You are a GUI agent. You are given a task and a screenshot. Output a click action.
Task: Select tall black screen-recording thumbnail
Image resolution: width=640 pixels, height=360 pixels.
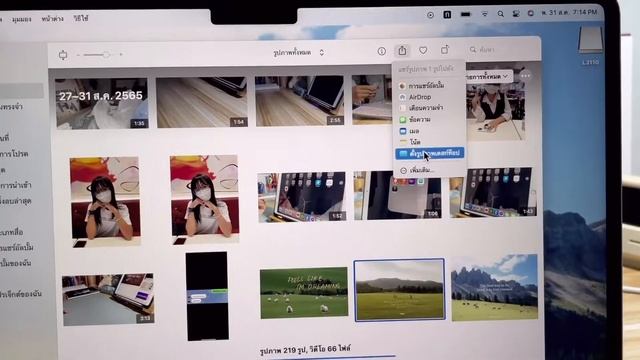[207, 296]
